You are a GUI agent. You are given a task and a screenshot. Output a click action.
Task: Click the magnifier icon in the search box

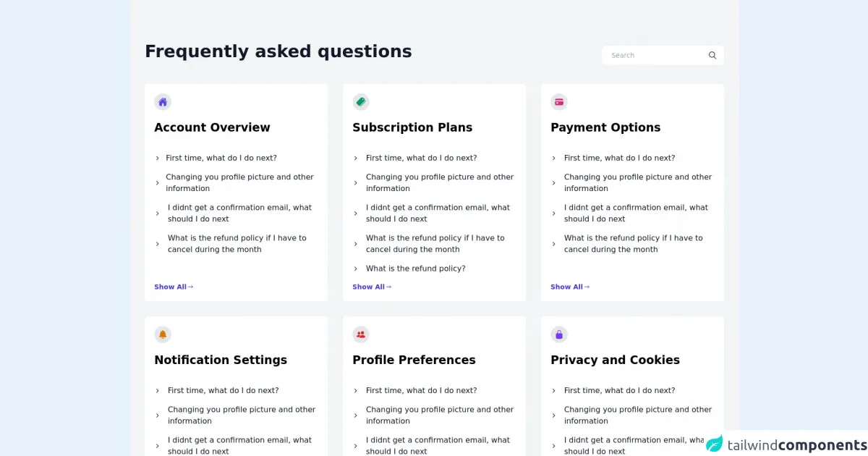(x=712, y=55)
